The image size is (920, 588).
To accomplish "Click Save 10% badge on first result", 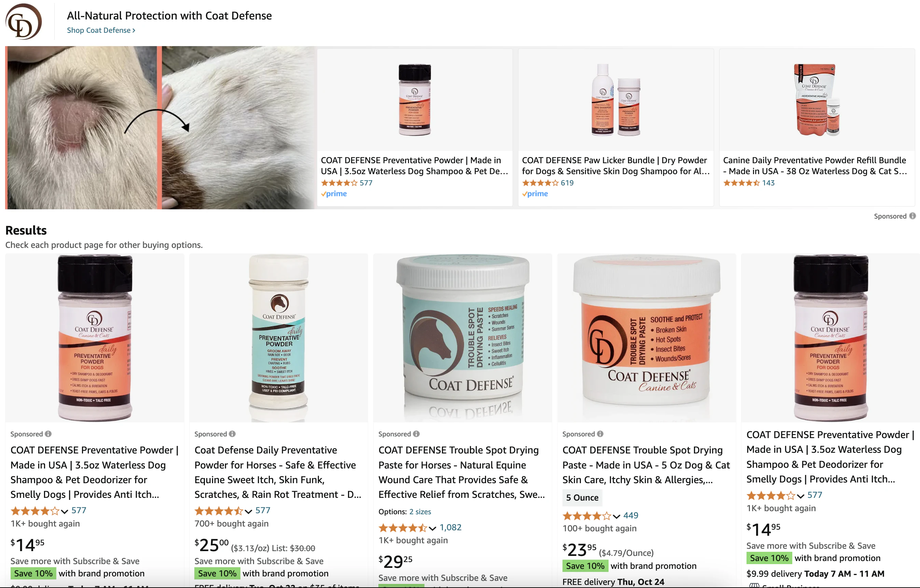I will coord(33,573).
